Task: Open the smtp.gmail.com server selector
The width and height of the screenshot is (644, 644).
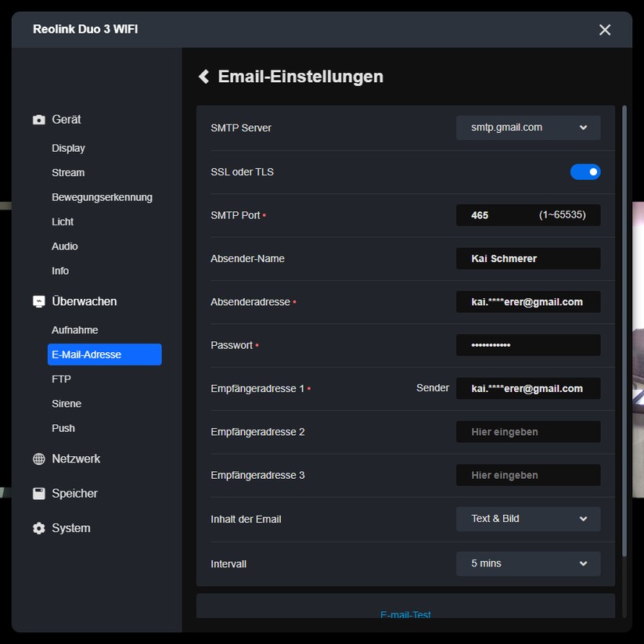Action: 528,128
